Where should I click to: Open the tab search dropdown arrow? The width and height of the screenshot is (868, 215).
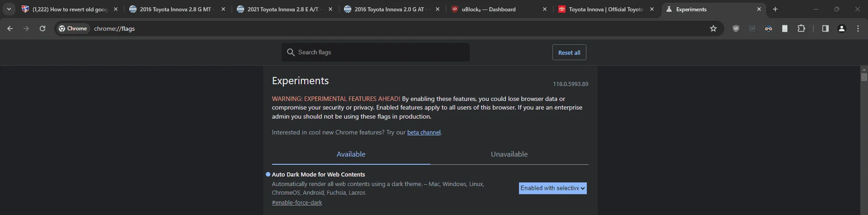pyautogui.click(x=9, y=9)
